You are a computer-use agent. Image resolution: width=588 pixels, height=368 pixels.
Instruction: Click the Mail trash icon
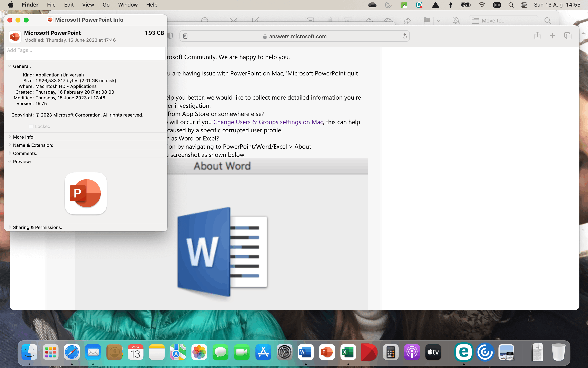tap(329, 20)
